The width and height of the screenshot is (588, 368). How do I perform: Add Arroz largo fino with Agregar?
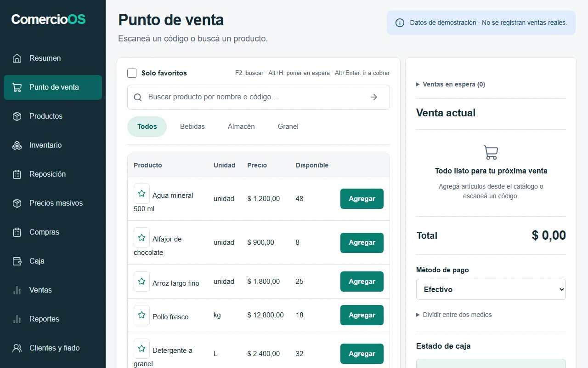pos(362,282)
